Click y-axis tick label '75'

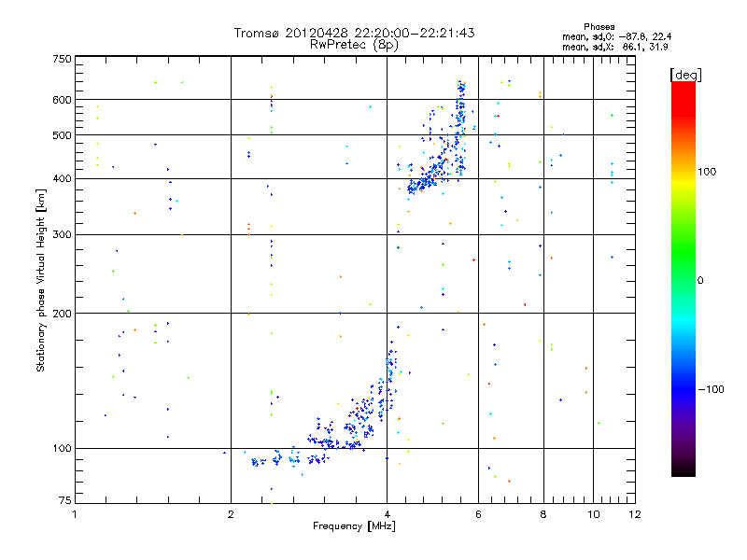coord(65,500)
